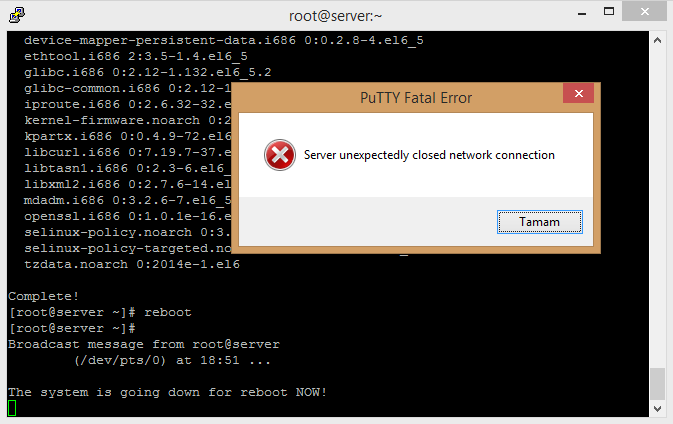This screenshot has height=424, width=673.
Task: Click the tzdata.noarch package line
Action: click(x=132, y=264)
